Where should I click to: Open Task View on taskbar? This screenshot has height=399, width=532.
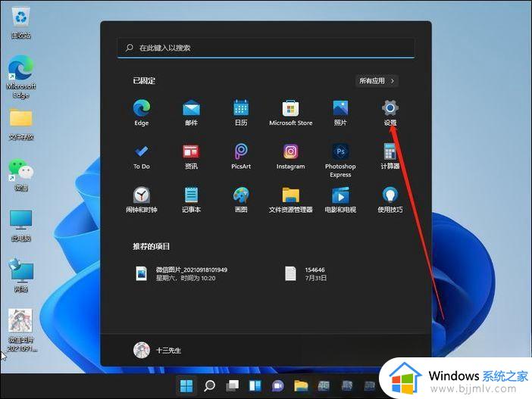[x=233, y=385]
